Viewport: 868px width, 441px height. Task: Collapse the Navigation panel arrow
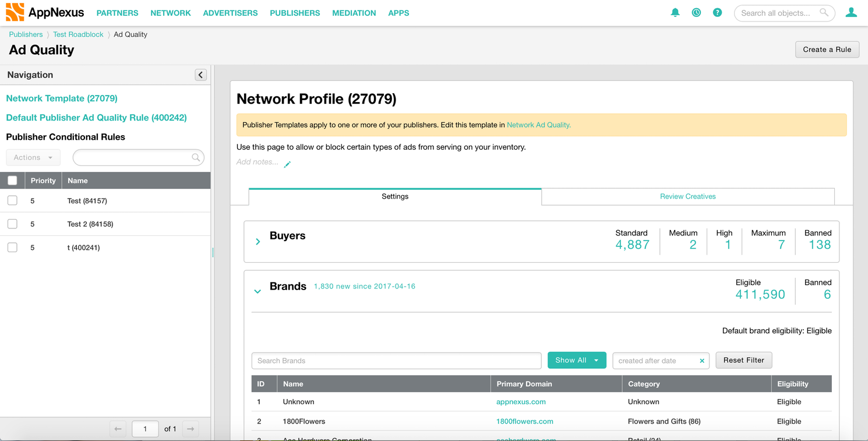[200, 75]
